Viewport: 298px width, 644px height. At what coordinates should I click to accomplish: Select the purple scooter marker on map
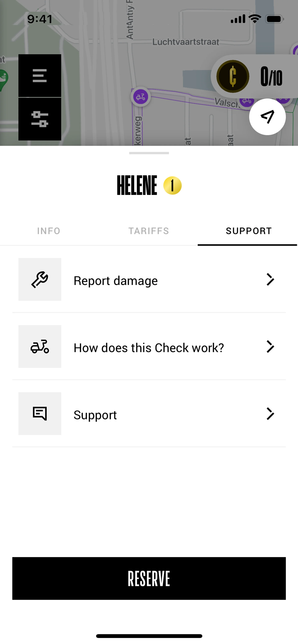coord(141,97)
